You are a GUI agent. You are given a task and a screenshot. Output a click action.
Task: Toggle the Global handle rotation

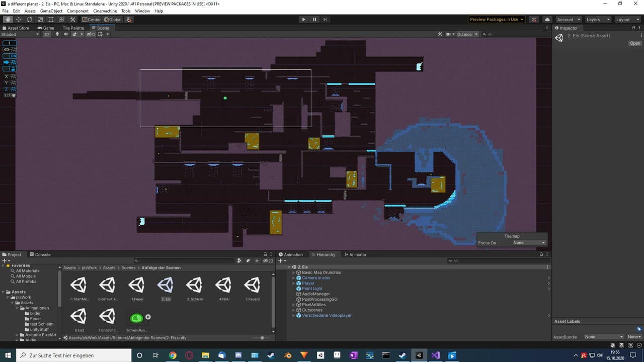[113, 20]
